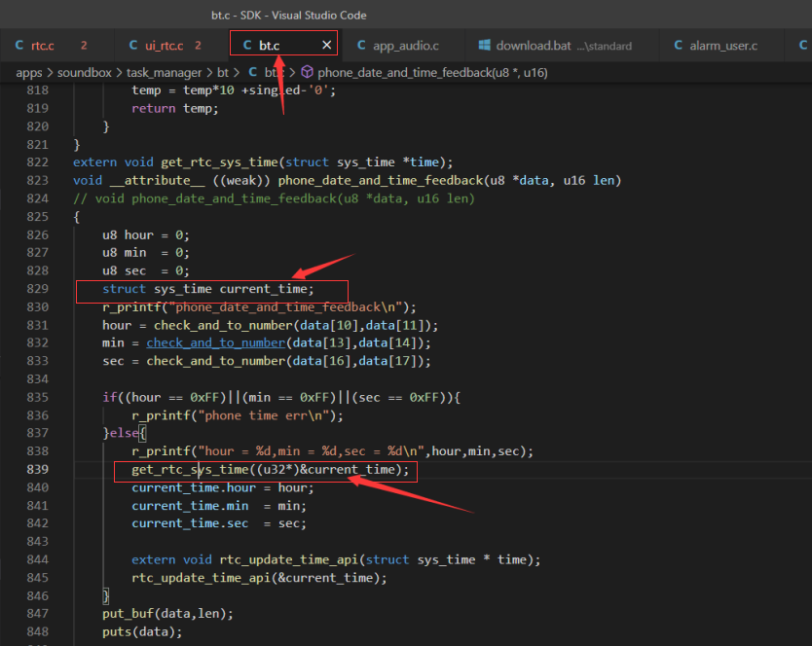Expand the 'task_manager' breadcrumb segment
The height and width of the screenshot is (646, 812).
(x=165, y=72)
